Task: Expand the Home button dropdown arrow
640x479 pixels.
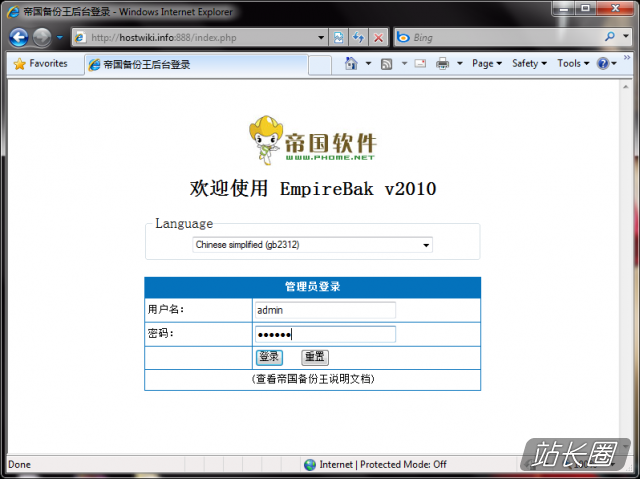Action: [x=368, y=64]
